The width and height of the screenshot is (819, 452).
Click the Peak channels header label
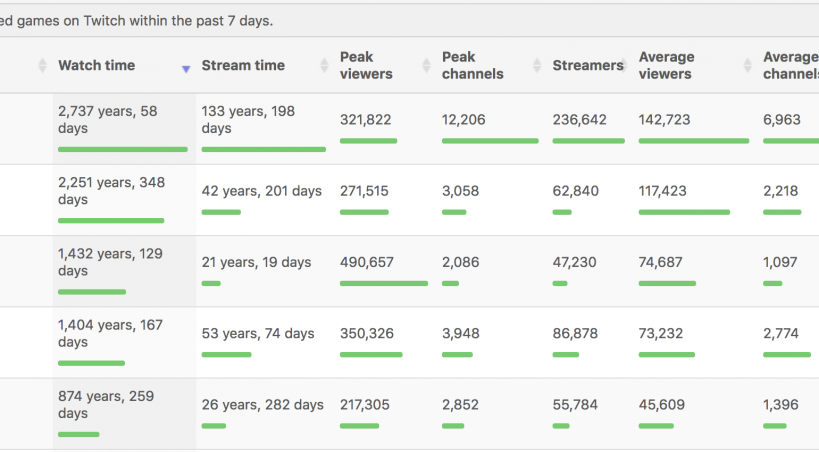point(472,66)
